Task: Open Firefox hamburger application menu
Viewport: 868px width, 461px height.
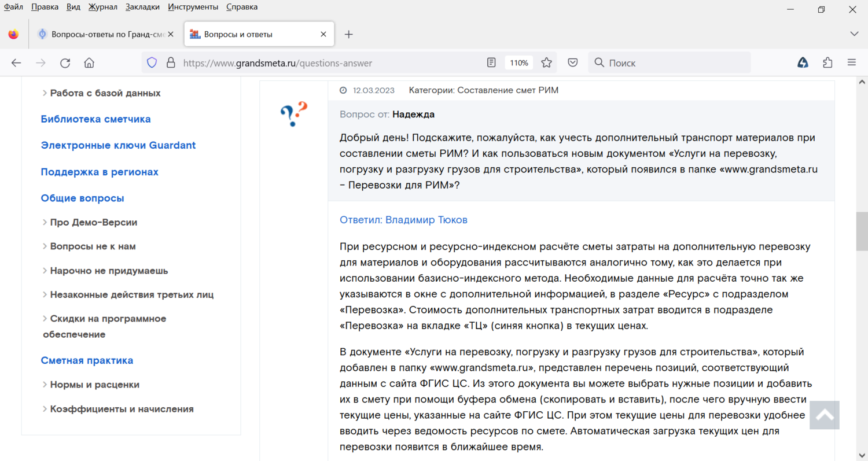Action: pyautogui.click(x=851, y=63)
